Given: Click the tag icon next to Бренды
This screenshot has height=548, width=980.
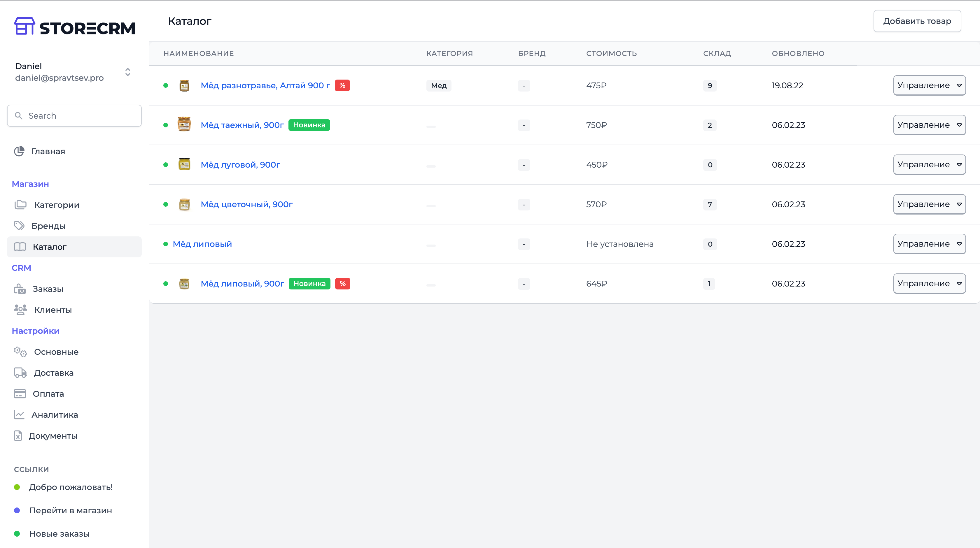Looking at the screenshot, I should coord(20,226).
